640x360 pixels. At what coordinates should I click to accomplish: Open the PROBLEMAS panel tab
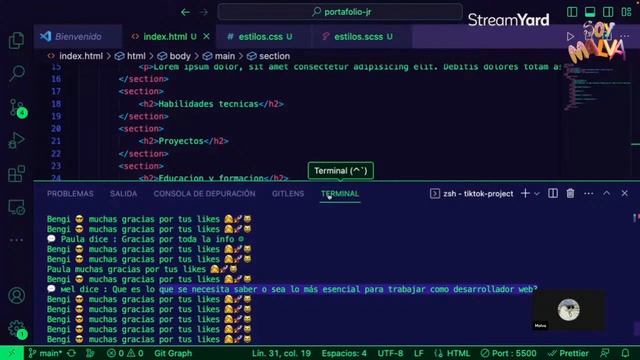point(70,194)
